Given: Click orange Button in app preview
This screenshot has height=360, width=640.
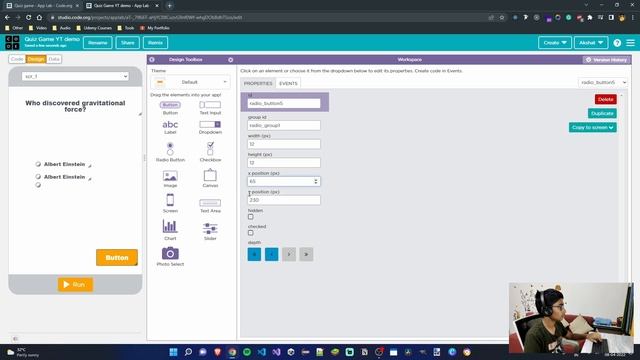Looking at the screenshot, I should click(117, 258).
